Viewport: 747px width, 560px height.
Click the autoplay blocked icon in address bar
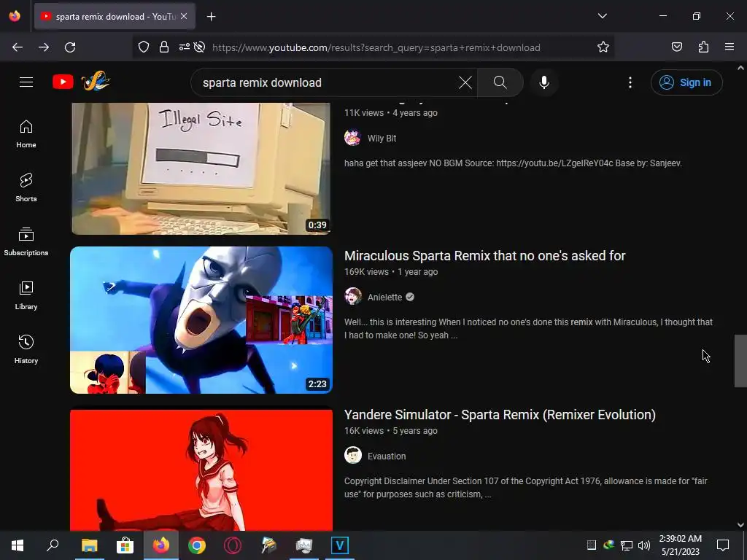tap(200, 47)
